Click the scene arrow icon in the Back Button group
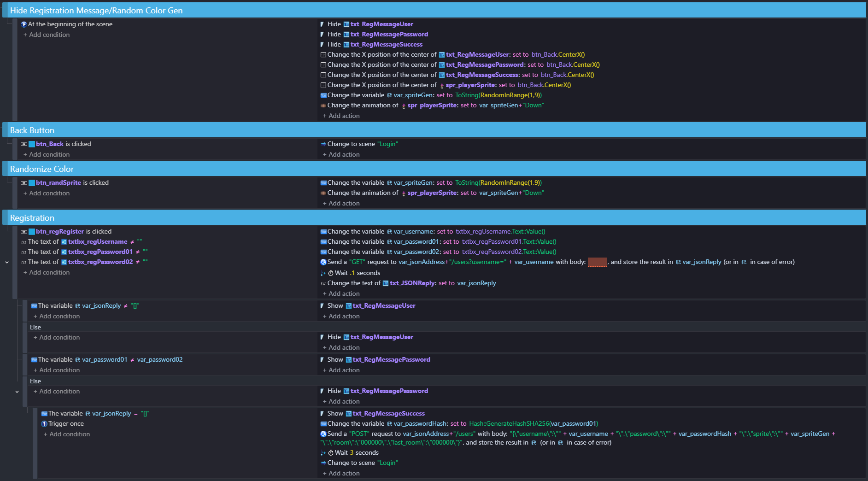868x481 pixels. tap(323, 144)
